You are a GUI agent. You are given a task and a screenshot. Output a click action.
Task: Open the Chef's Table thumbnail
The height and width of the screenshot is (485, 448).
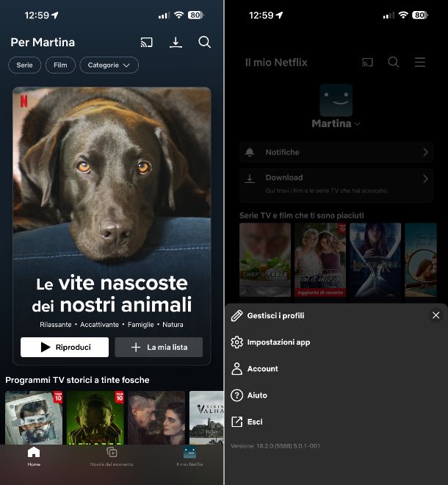[x=265, y=260]
